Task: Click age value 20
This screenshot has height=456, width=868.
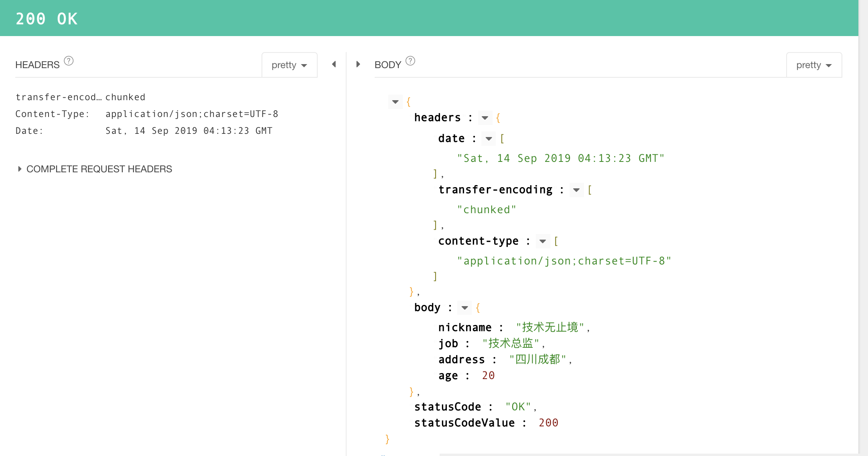Action: coord(488,375)
